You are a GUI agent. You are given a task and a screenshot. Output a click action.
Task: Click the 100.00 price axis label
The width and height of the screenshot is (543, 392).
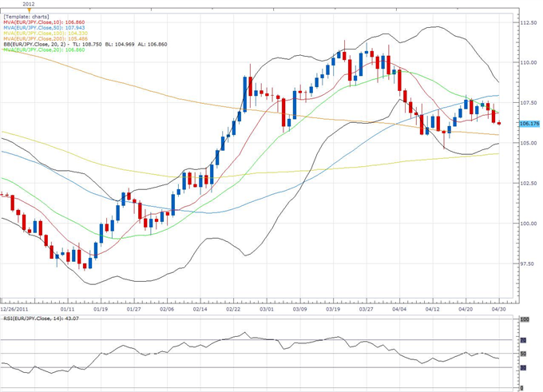[x=529, y=224]
